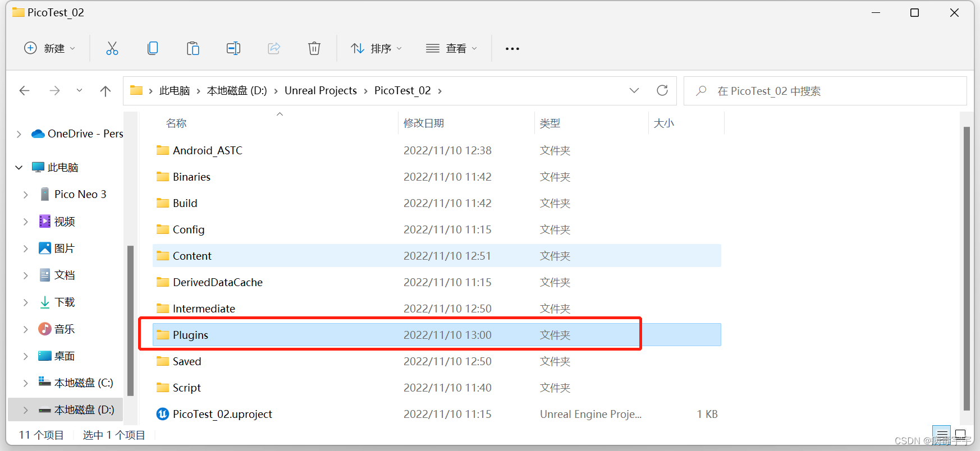The image size is (980, 451).
Task: Go forward with the right arrow
Action: pos(54,91)
